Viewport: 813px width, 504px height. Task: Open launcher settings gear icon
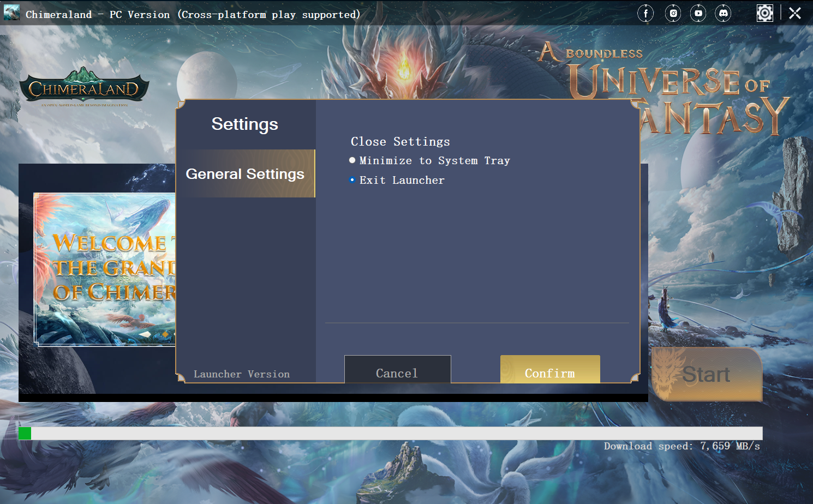click(765, 13)
